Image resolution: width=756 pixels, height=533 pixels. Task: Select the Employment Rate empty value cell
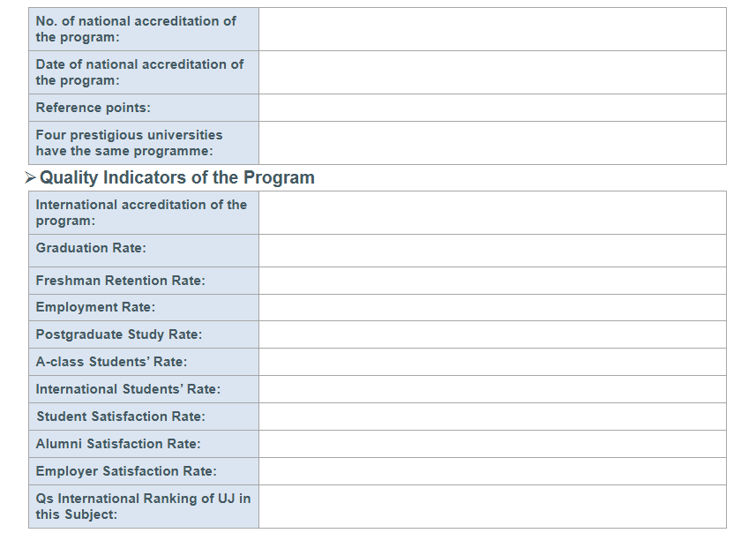(x=492, y=307)
